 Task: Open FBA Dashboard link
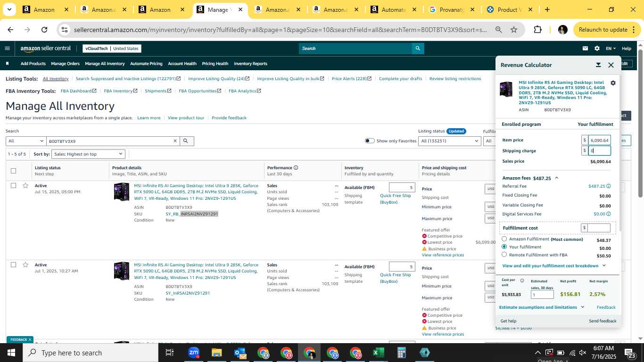pos(78,91)
